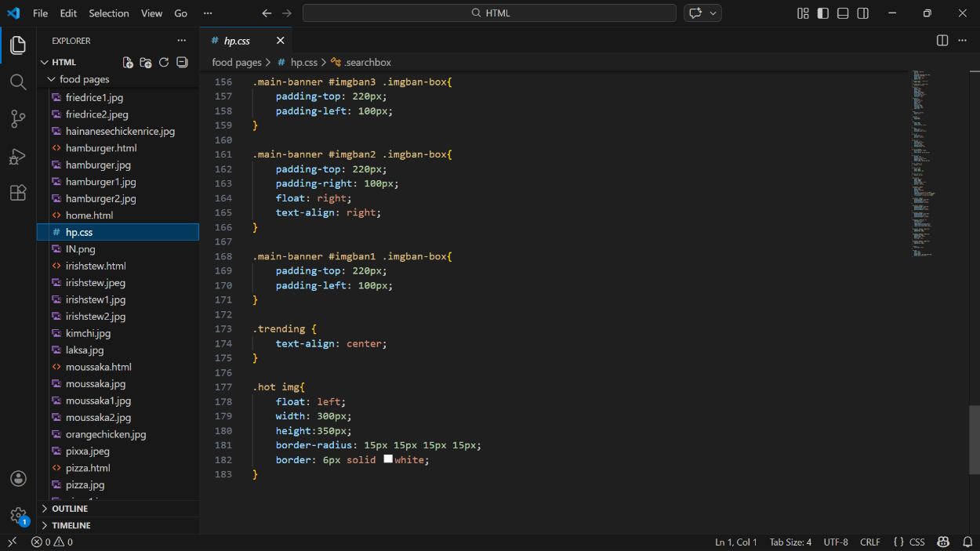Collapse all folders in Explorer

182,63
